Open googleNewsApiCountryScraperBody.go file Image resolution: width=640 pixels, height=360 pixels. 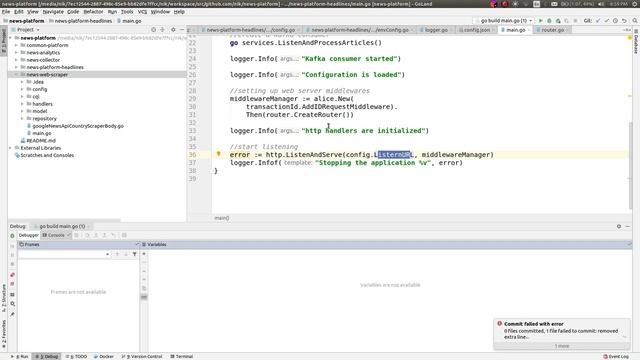pyautogui.click(x=78, y=126)
